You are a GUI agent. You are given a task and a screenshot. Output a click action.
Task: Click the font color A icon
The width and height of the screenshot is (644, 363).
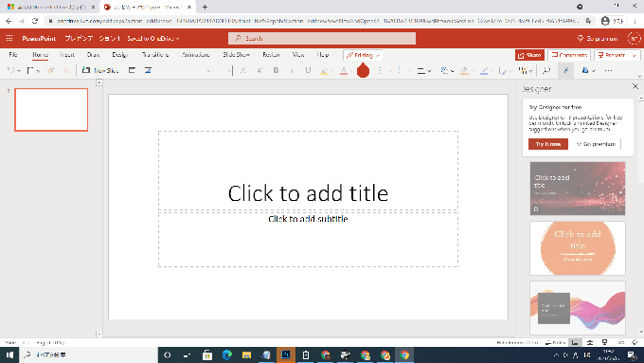pyautogui.click(x=344, y=71)
